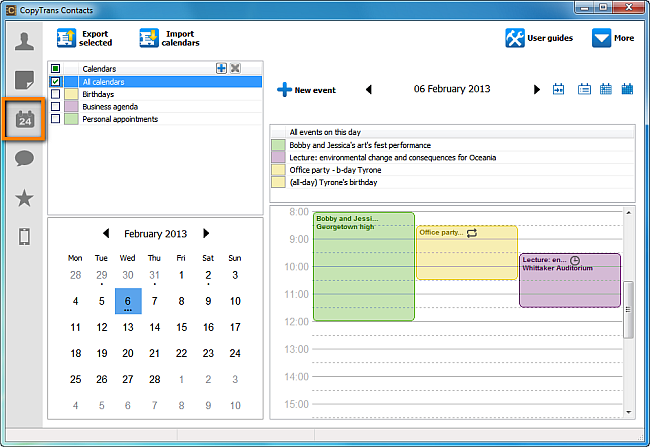Viewport: 650px width, 447px height.
Task: Go to next day after 06 February 2013
Action: (537, 89)
